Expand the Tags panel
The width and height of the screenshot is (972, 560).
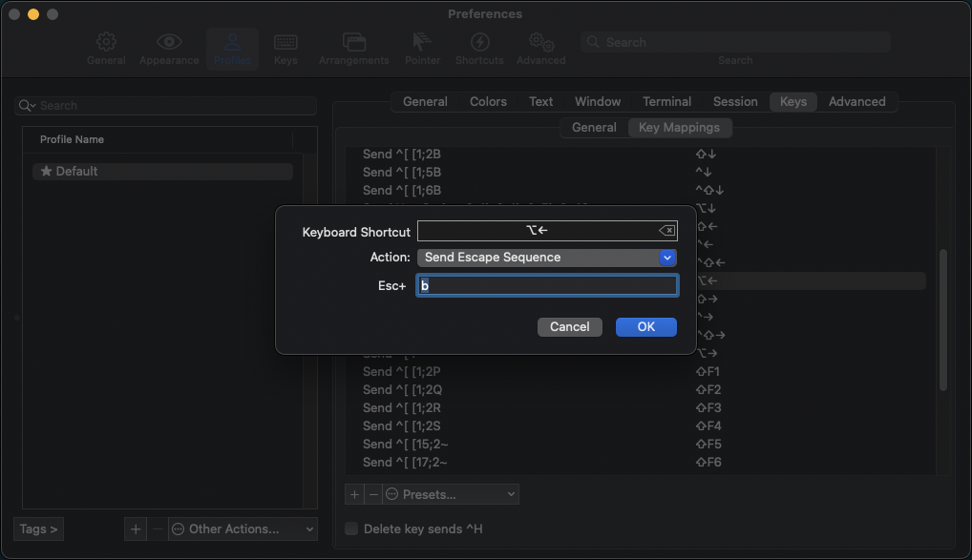[38, 529]
